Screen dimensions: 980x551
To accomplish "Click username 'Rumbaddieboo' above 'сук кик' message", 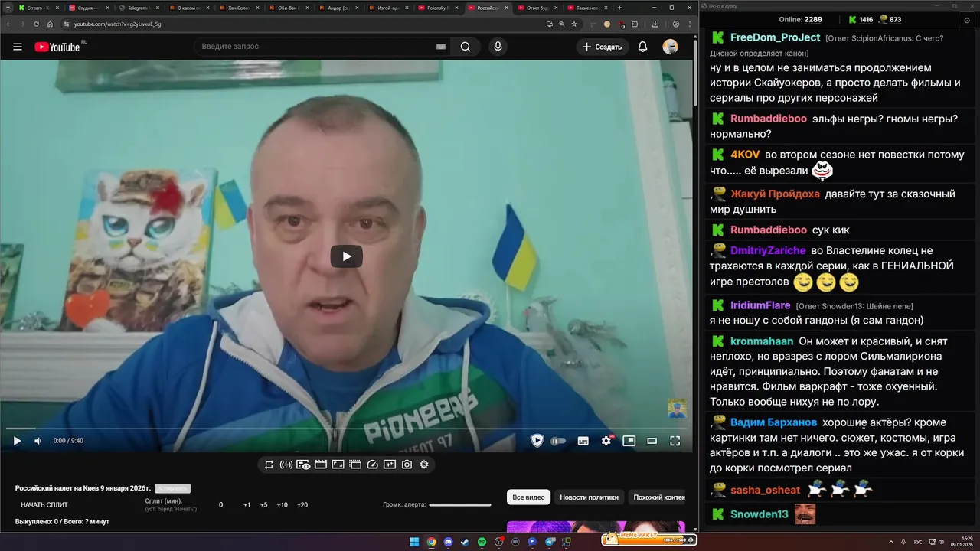I will [x=769, y=230].
